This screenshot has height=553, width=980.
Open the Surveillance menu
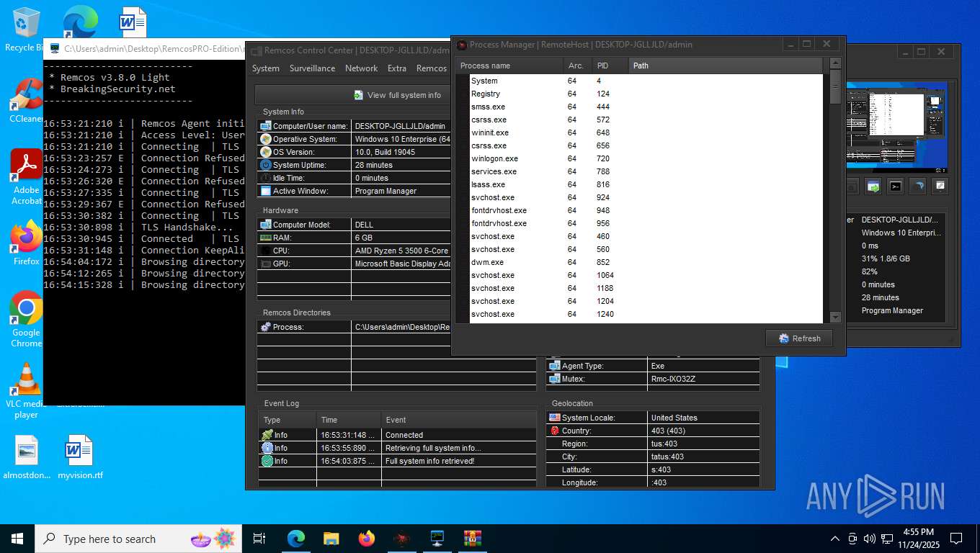pyautogui.click(x=312, y=68)
